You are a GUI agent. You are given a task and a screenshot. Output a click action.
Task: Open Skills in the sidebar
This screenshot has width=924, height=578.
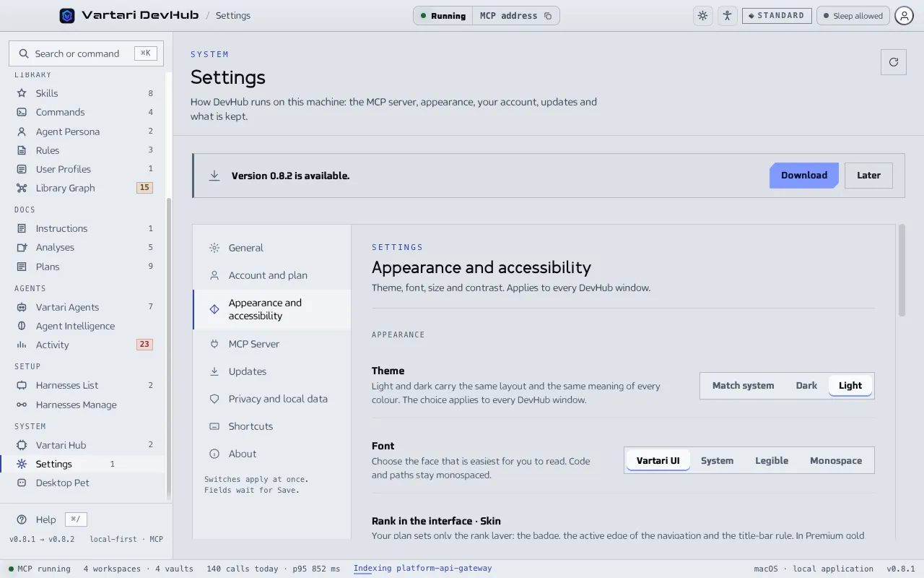point(84,93)
